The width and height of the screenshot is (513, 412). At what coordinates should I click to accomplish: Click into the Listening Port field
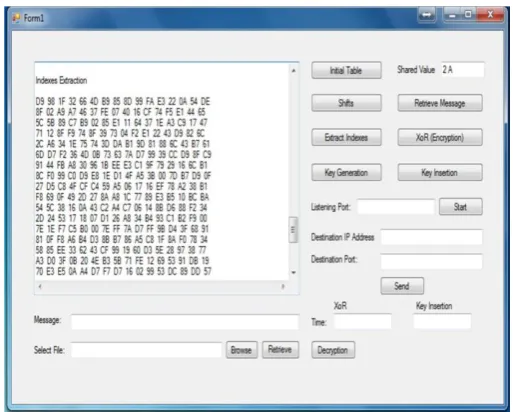pos(396,207)
